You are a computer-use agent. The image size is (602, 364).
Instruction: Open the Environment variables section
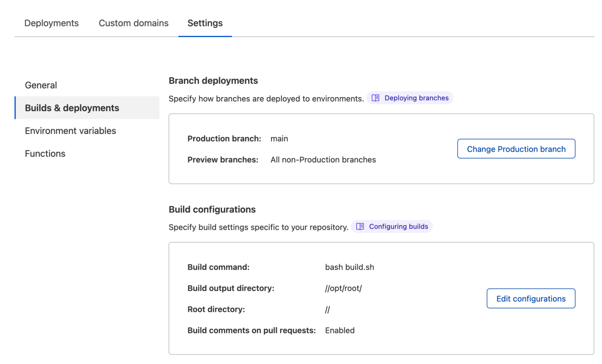click(70, 131)
